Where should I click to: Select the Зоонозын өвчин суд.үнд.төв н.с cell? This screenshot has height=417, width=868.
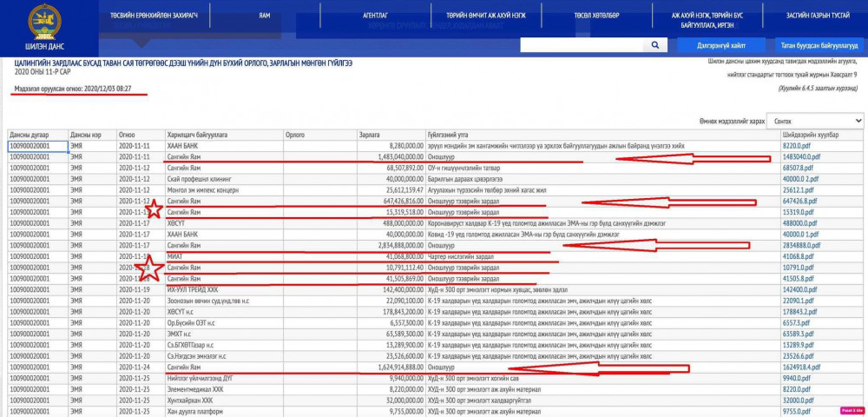pos(224,301)
